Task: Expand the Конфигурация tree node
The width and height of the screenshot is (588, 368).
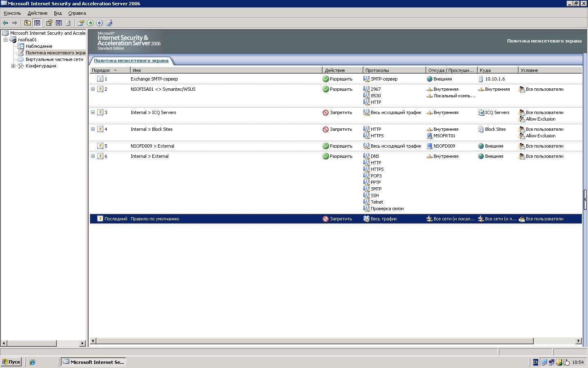Action: [13, 66]
